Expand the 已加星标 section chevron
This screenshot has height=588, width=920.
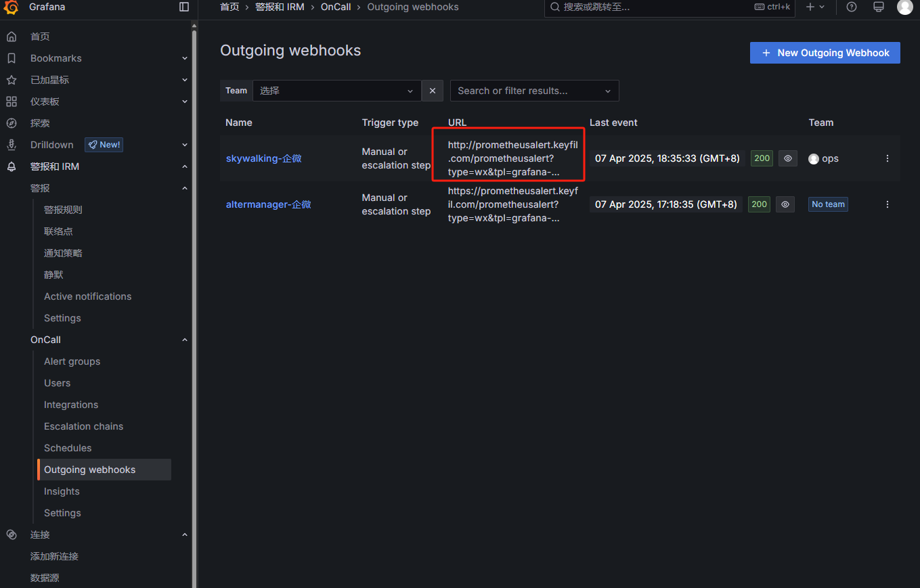pyautogui.click(x=185, y=80)
